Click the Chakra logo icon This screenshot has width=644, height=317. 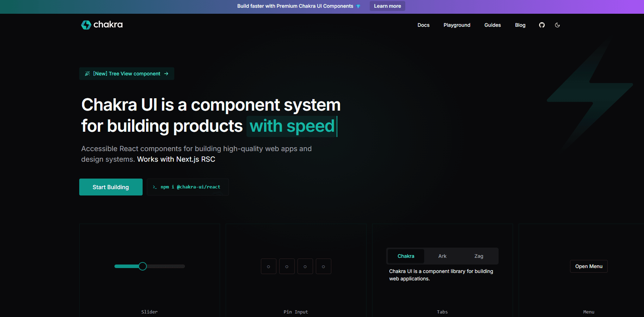click(86, 25)
